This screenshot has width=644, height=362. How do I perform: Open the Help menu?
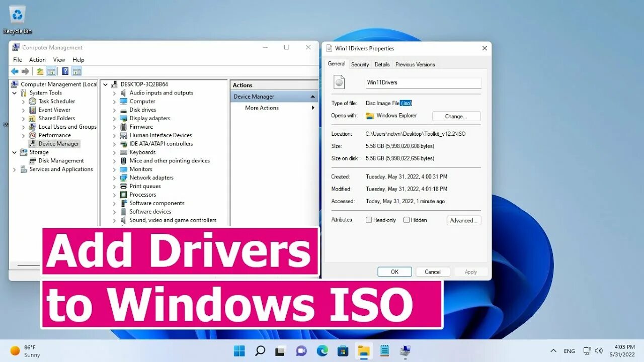pos(78,60)
